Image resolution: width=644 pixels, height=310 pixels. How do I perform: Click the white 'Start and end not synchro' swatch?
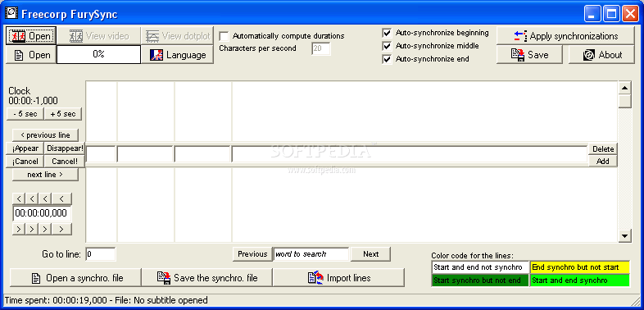[480, 267]
